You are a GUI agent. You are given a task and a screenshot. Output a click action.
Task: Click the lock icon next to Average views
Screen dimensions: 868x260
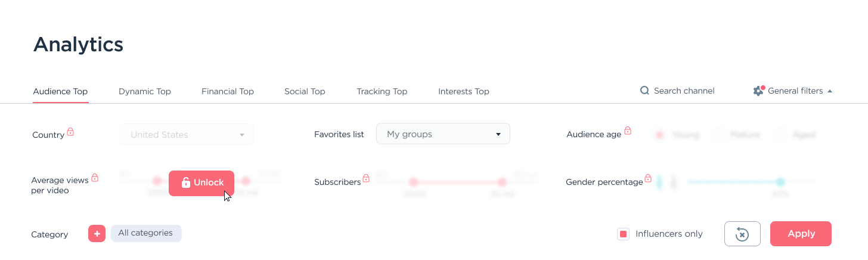click(95, 178)
